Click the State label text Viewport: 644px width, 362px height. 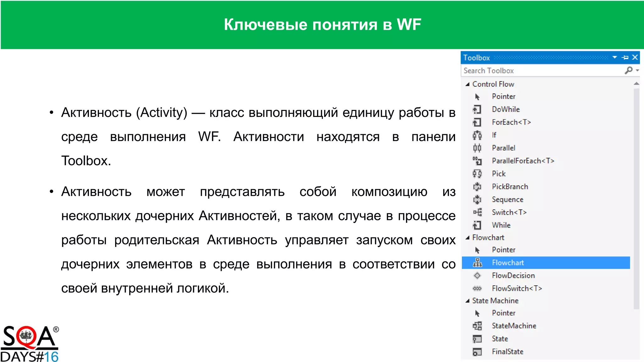point(500,339)
